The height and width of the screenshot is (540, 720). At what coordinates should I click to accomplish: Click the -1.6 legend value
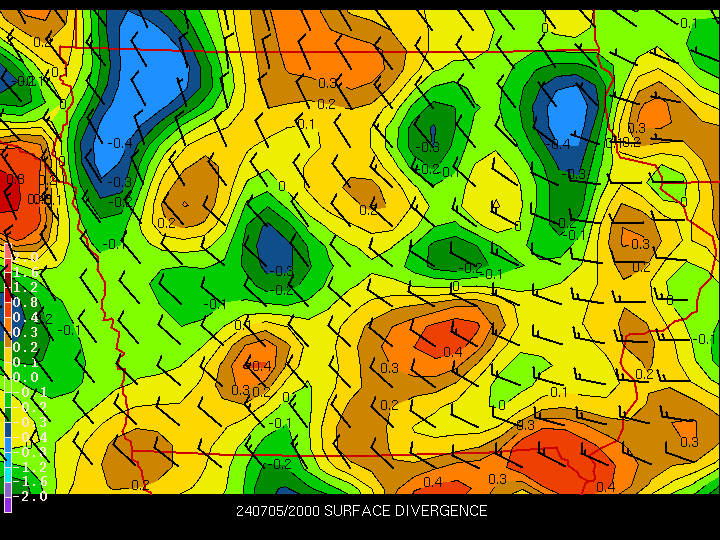point(30,482)
